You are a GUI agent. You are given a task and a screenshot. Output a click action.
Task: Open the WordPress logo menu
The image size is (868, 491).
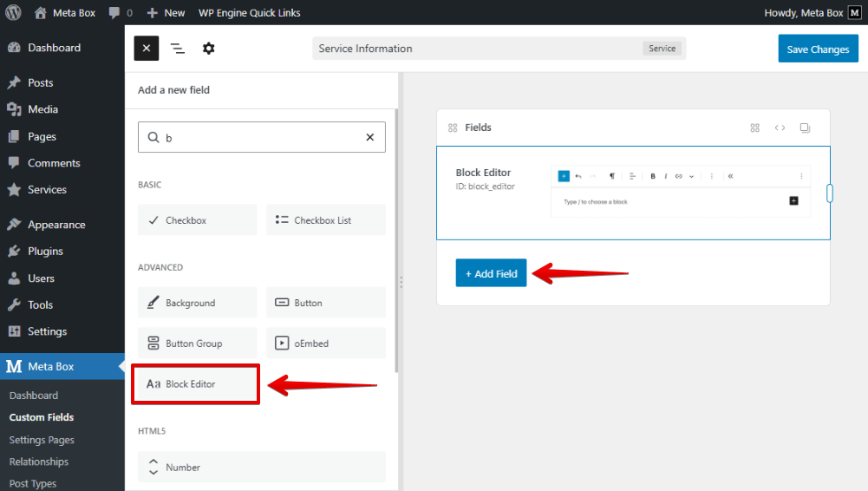click(13, 12)
